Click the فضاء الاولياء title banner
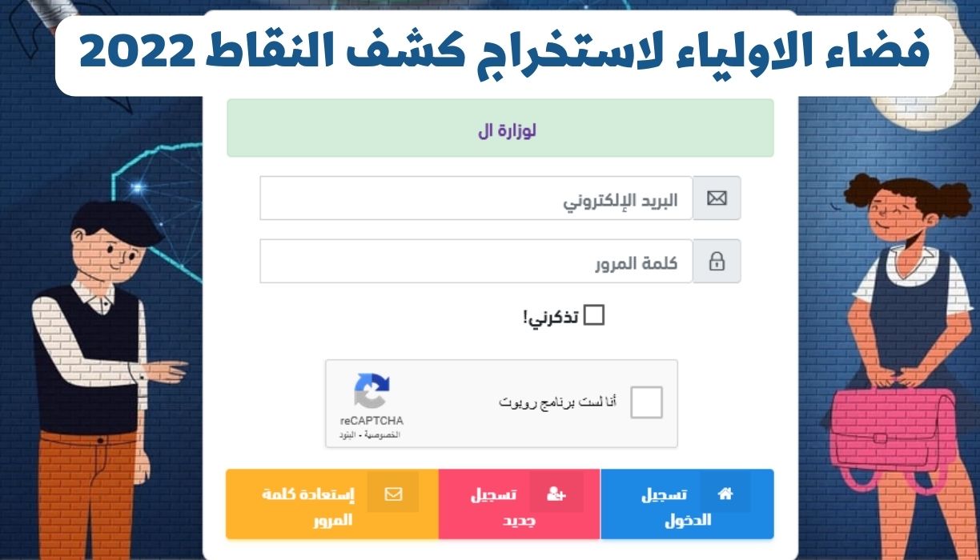This screenshot has height=560, width=980. click(x=504, y=53)
